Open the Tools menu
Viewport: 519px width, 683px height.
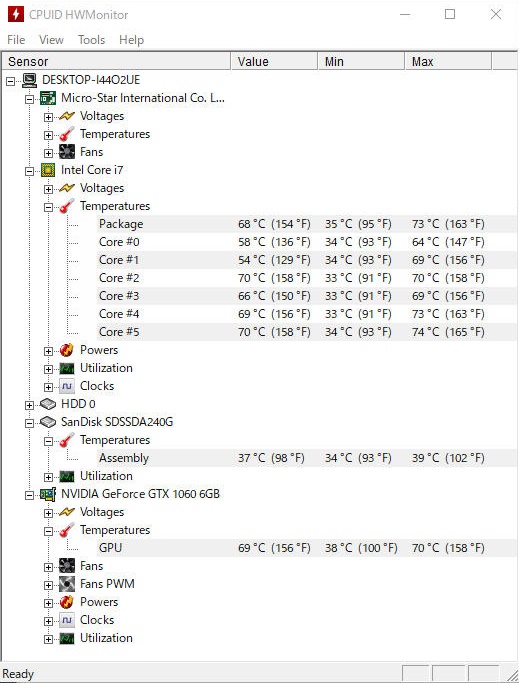click(x=92, y=40)
